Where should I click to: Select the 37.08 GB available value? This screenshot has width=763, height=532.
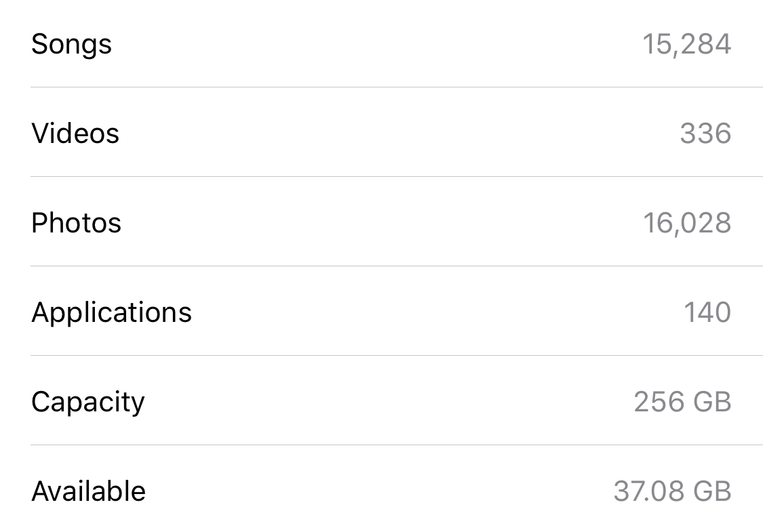[673, 491]
